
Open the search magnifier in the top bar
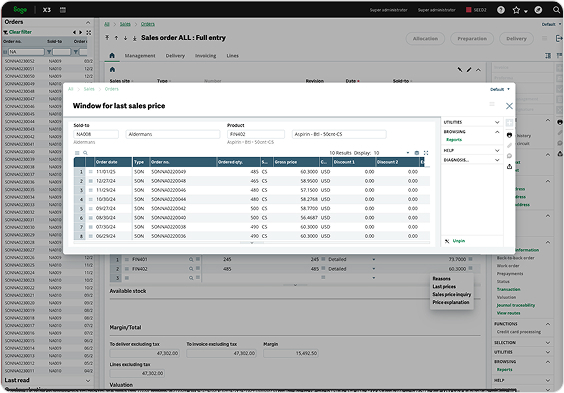click(x=556, y=10)
